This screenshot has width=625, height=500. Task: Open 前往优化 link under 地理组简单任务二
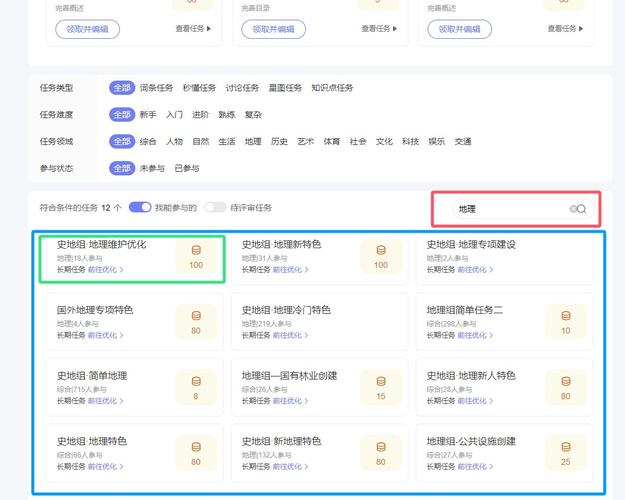click(x=475, y=335)
